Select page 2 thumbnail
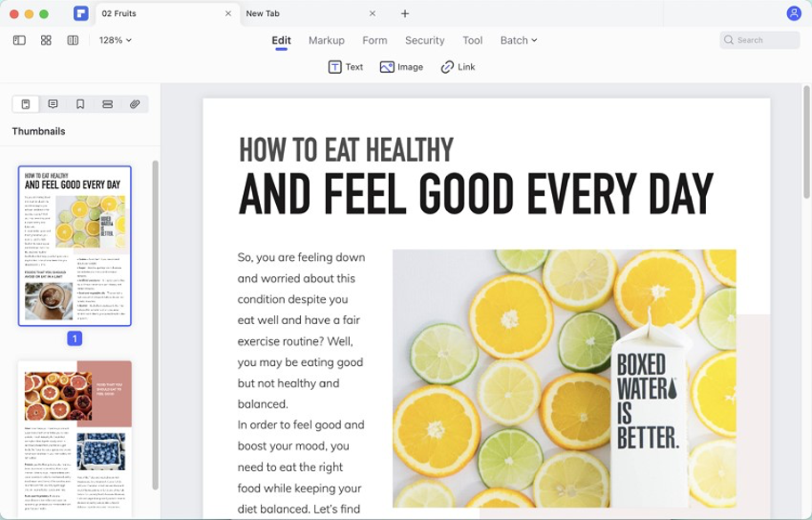812x520 pixels. 75,437
